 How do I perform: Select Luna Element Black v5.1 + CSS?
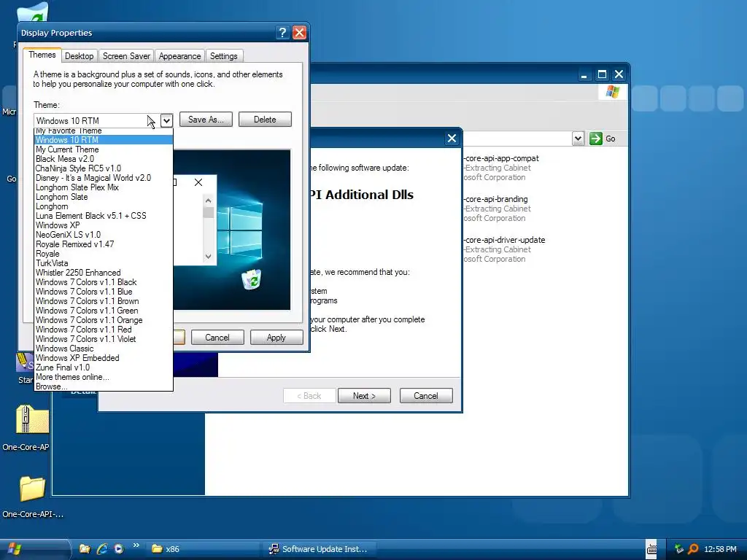tap(104, 216)
